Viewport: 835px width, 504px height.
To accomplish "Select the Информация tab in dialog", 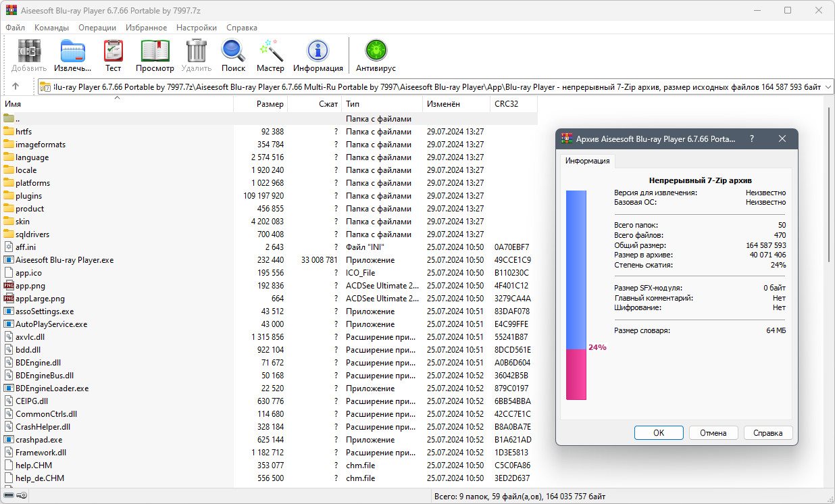I will tap(587, 161).
